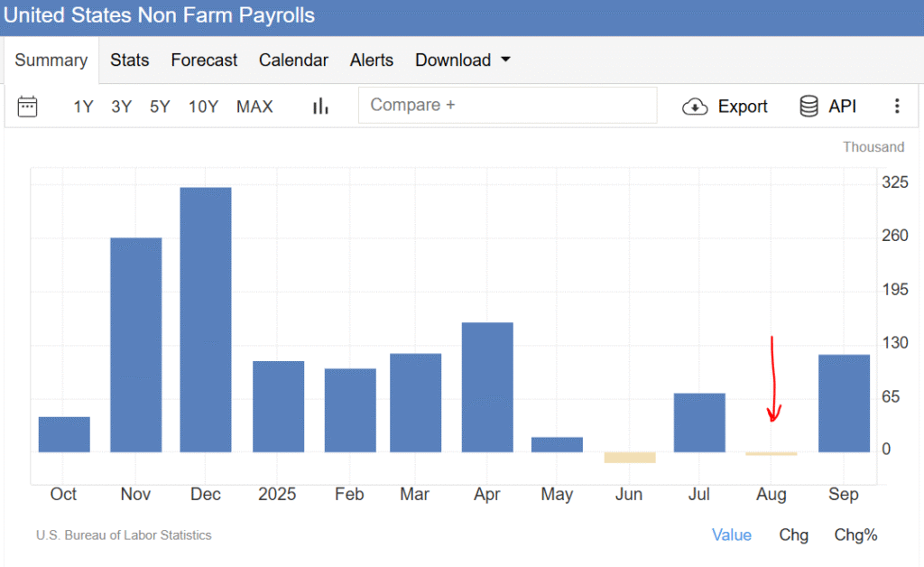Show Chg% percentage change view

(x=855, y=534)
